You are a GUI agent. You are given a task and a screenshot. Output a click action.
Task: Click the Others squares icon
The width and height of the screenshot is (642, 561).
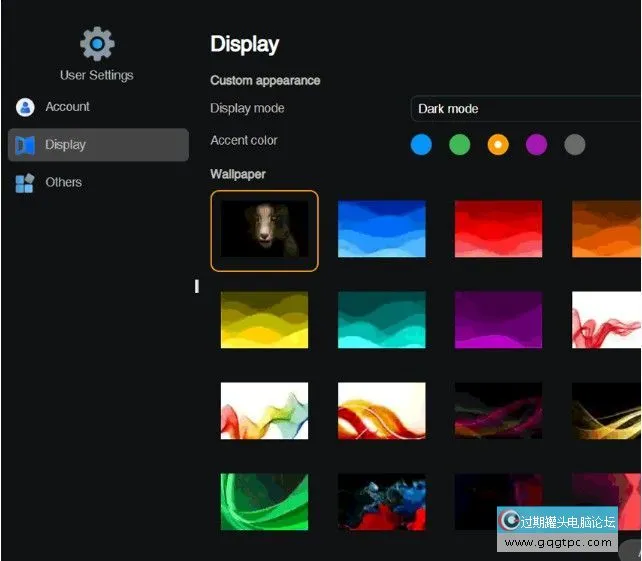25,183
